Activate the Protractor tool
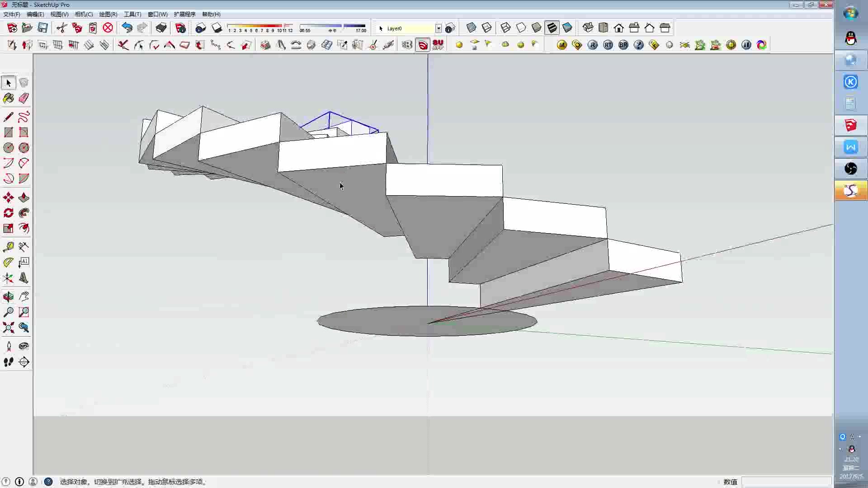This screenshot has height=488, width=868. coord(9,263)
